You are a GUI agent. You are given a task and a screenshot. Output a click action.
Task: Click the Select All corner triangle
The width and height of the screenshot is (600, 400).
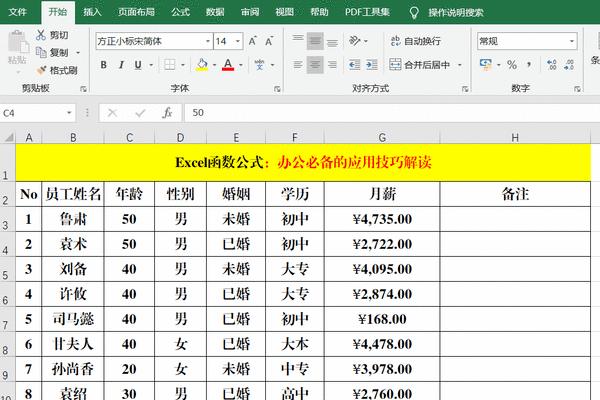(8, 137)
